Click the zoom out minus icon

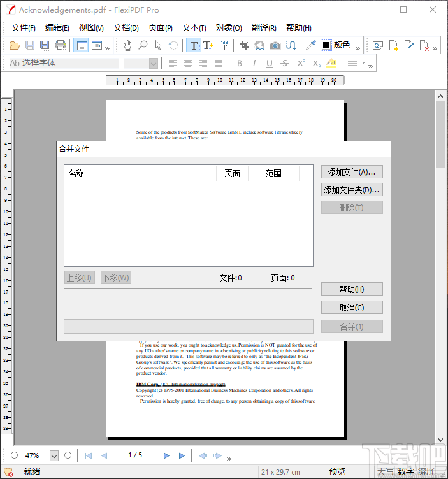click(x=14, y=455)
